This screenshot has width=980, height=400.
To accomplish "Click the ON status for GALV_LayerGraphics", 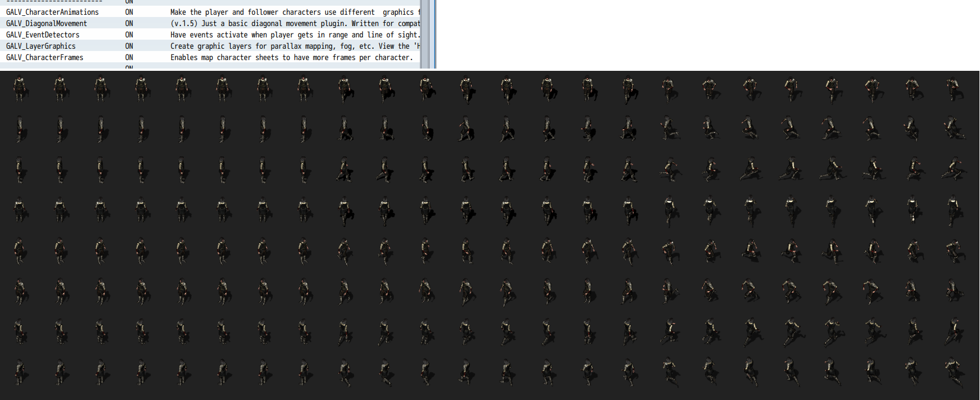I will [x=129, y=46].
